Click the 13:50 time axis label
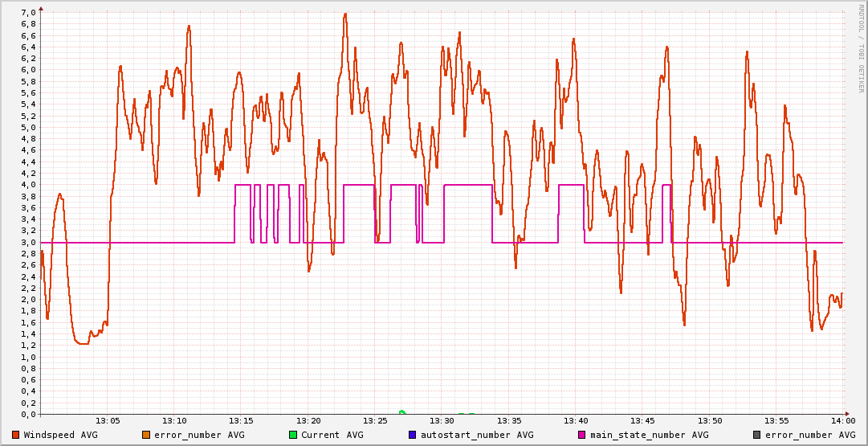Image resolution: width=868 pixels, height=446 pixels. tap(710, 421)
